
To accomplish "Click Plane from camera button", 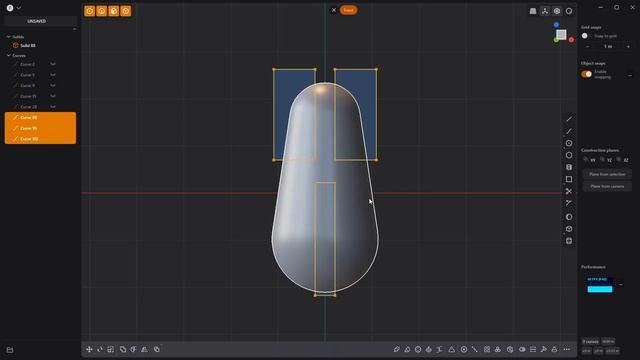I will click(x=607, y=186).
